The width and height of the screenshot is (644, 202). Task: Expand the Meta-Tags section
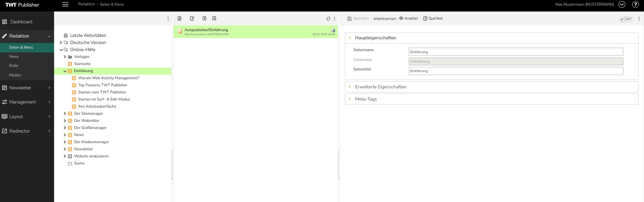366,99
